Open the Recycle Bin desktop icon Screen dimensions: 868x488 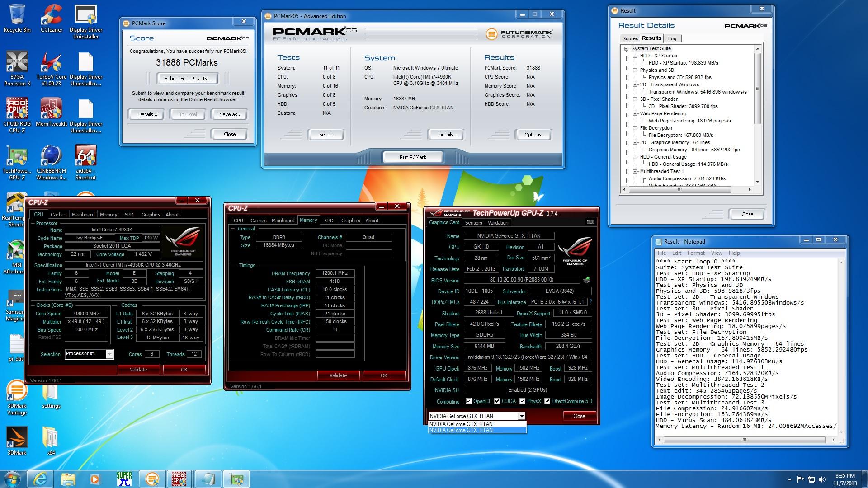pyautogui.click(x=17, y=18)
